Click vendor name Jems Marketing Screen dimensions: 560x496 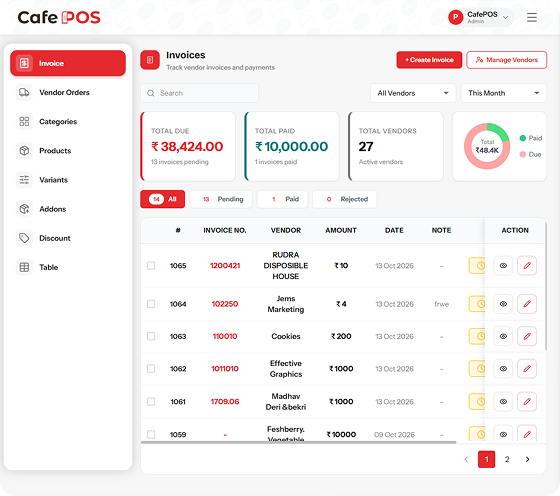286,304
